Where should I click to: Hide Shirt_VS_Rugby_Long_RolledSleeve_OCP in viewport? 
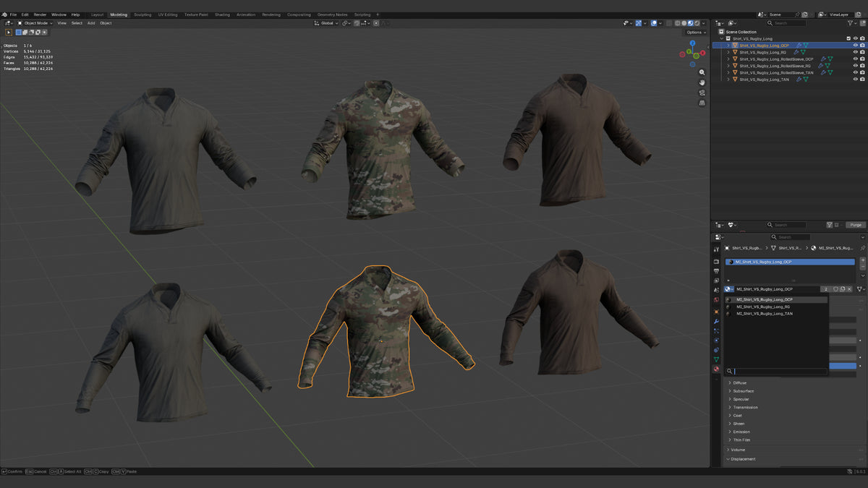pyautogui.click(x=855, y=59)
